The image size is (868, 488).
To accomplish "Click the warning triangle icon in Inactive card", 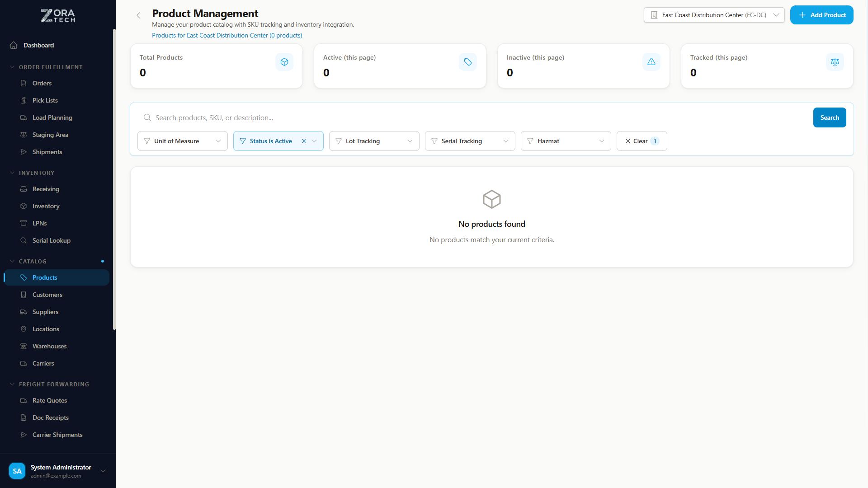I will pyautogui.click(x=651, y=62).
